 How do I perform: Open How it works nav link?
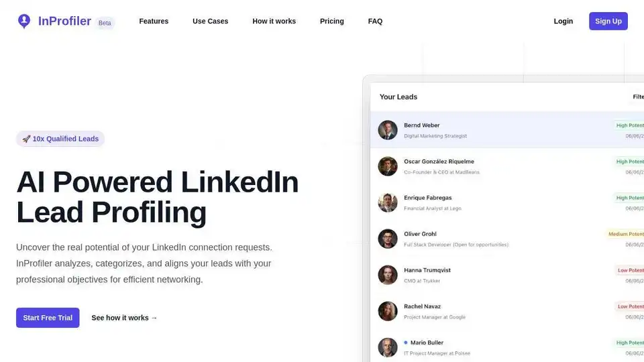pyautogui.click(x=274, y=21)
